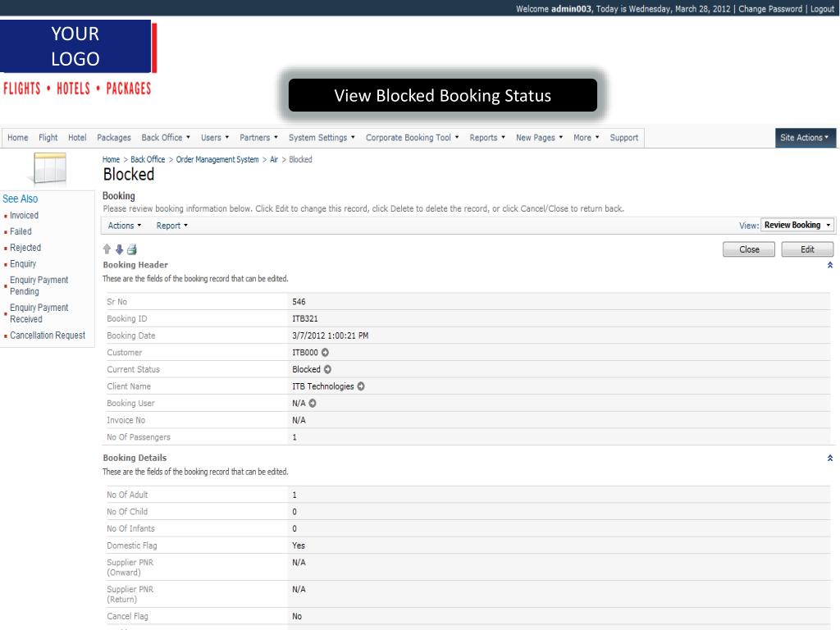Open the Report dropdown
Viewport: 840px width, 630px height.
[x=172, y=226]
